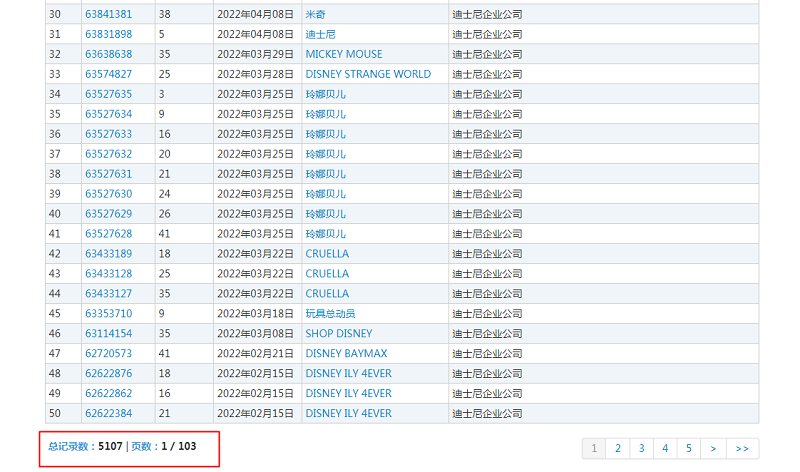The height and width of the screenshot is (472, 800).
Task: Open application number 62622384
Action: (108, 413)
